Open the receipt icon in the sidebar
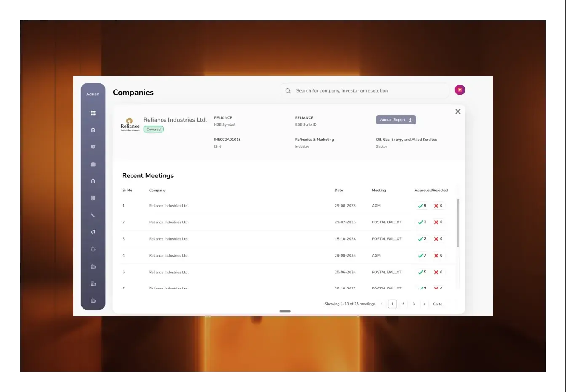 point(93,198)
